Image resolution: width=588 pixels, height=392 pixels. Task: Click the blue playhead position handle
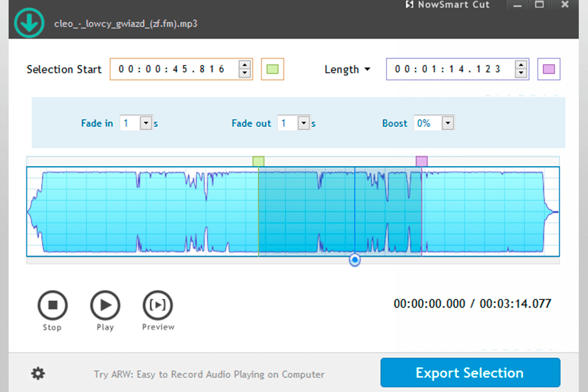coord(355,260)
